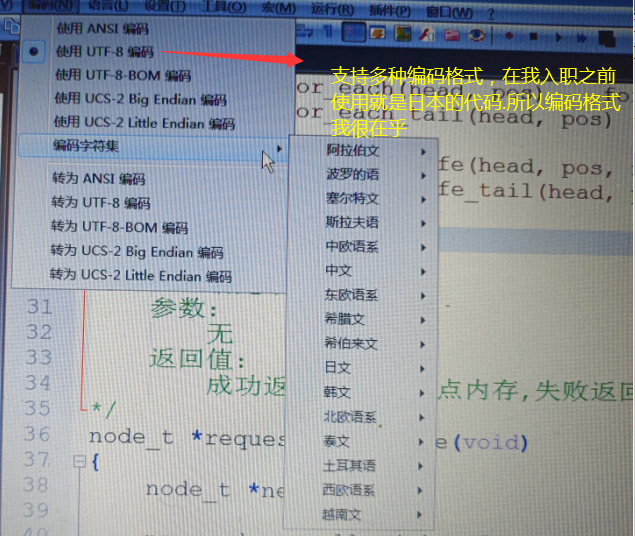Open the 设置(T) menu

click(164, 6)
